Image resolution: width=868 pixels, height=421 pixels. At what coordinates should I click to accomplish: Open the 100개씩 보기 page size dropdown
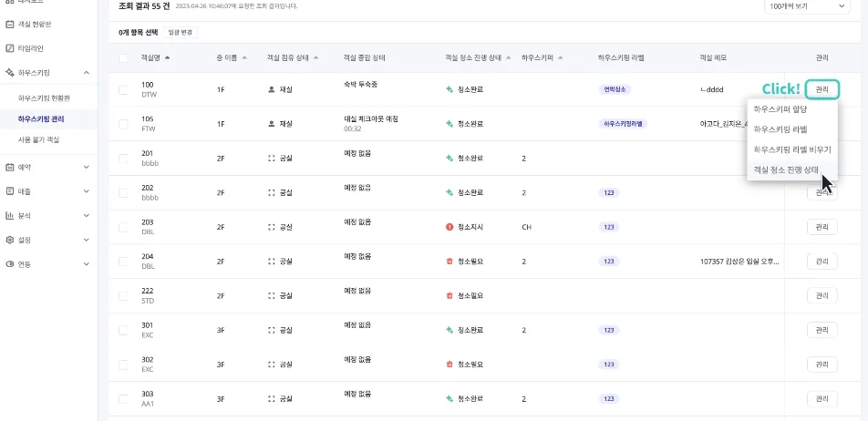coord(805,6)
